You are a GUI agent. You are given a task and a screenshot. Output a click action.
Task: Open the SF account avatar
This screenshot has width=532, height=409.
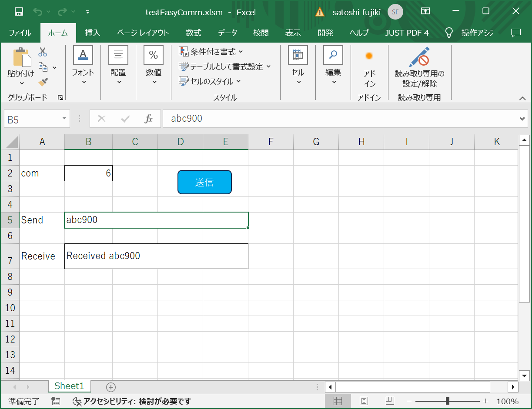coord(395,12)
